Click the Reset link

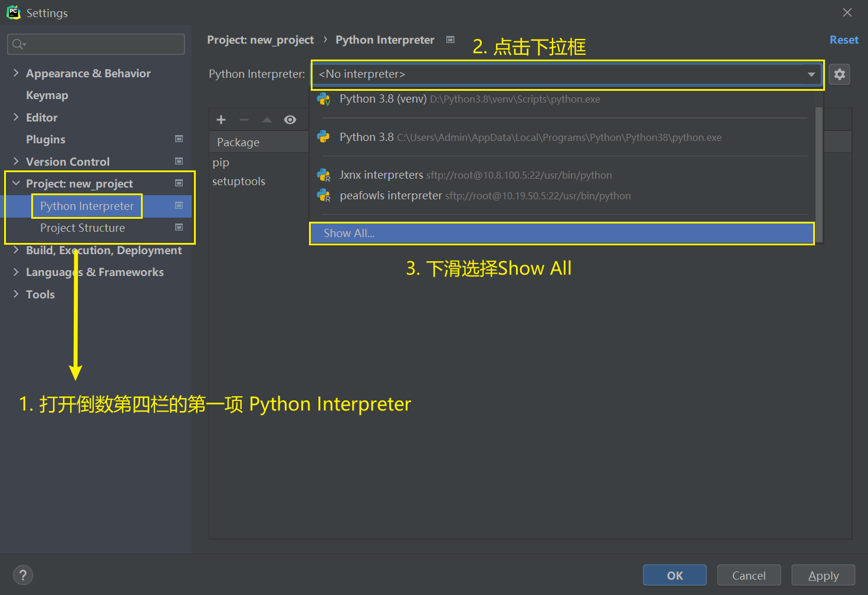coord(843,40)
